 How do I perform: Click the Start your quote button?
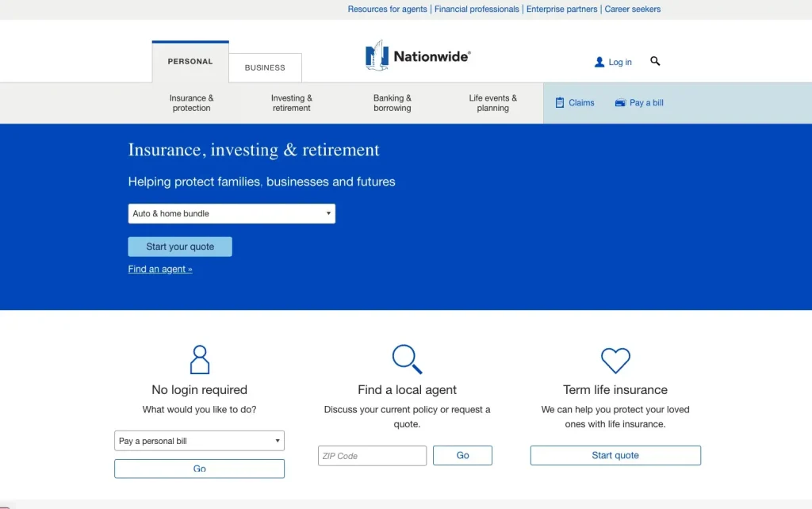[180, 247]
